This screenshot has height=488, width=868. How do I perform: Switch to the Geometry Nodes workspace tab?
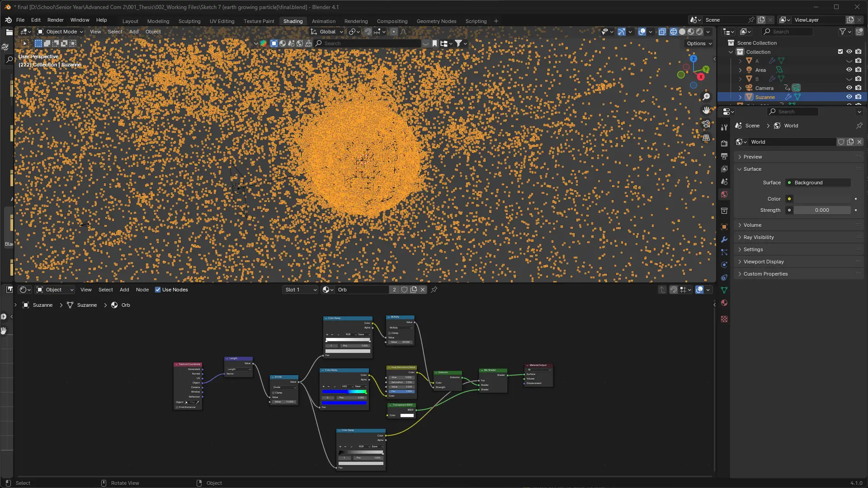436,21
